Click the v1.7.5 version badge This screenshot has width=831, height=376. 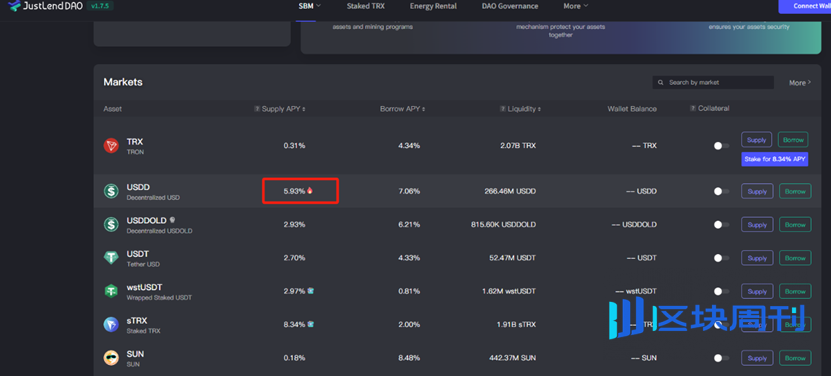[99, 6]
